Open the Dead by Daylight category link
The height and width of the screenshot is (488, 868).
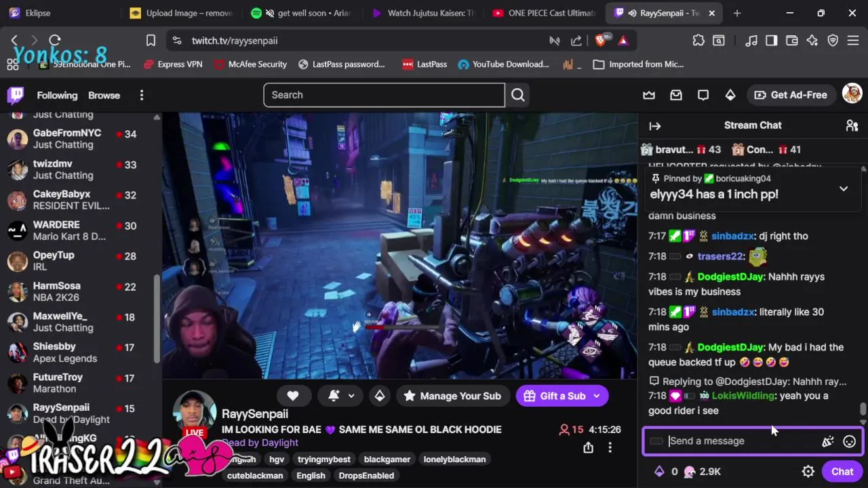point(260,443)
